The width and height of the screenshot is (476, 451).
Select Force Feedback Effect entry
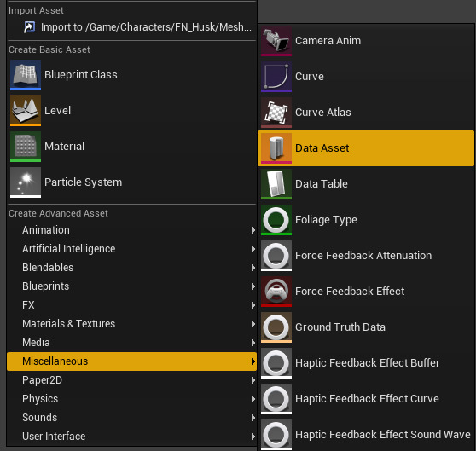pyautogui.click(x=366, y=292)
